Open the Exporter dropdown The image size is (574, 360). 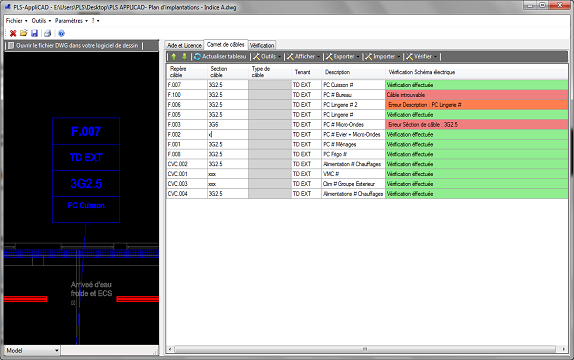pos(342,56)
